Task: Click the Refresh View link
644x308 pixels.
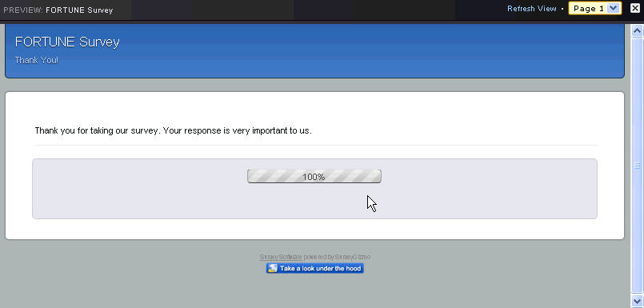Action: (531, 9)
